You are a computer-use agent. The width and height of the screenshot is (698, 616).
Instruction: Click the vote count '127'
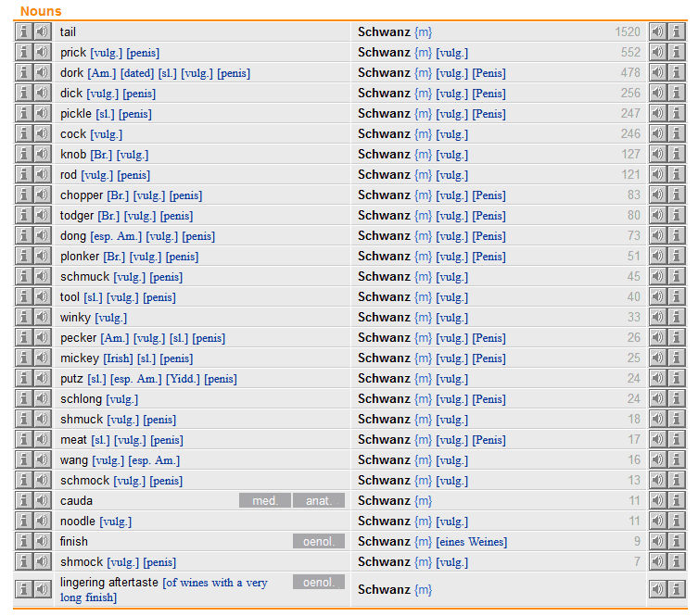(x=630, y=155)
